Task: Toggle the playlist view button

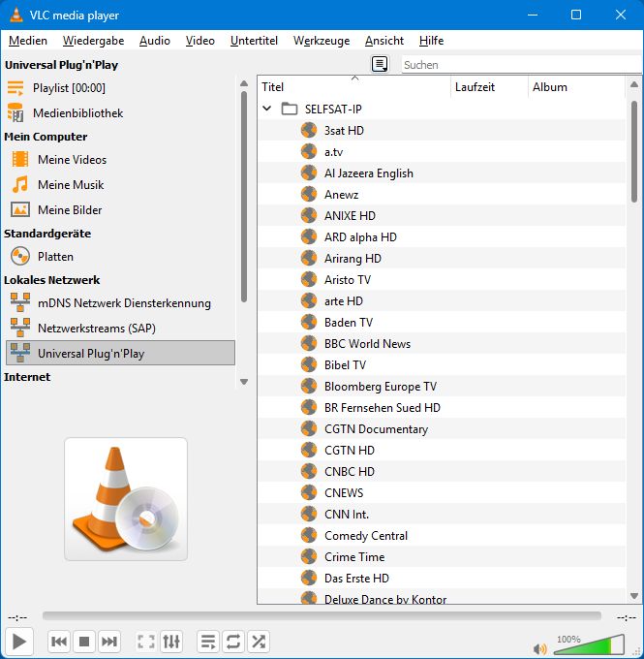Action: click(x=208, y=642)
